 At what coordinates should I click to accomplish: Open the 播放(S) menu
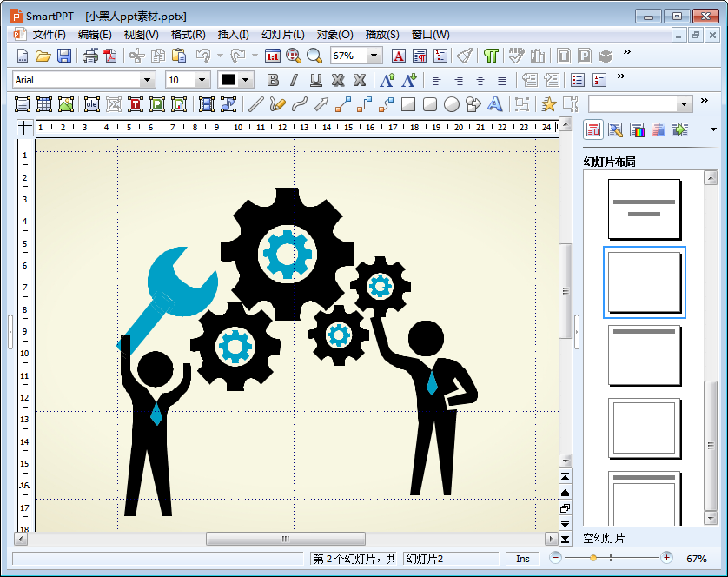pyautogui.click(x=382, y=35)
